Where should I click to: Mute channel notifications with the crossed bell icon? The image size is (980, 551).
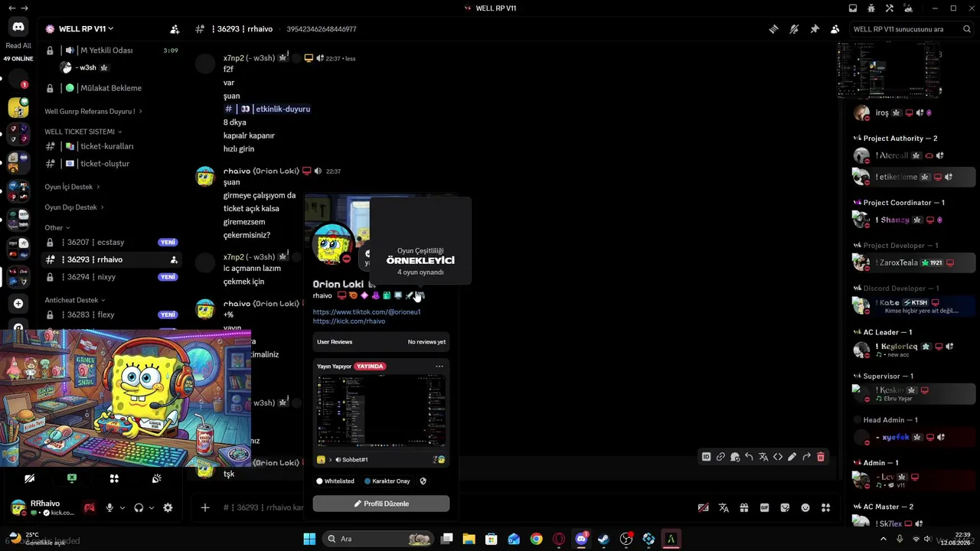[794, 29]
